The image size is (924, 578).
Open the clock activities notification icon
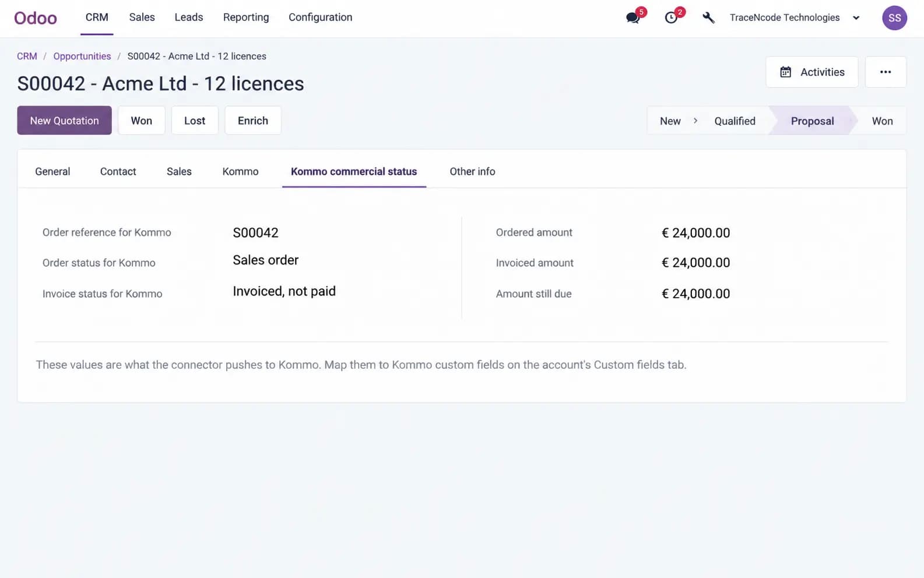[x=671, y=18]
